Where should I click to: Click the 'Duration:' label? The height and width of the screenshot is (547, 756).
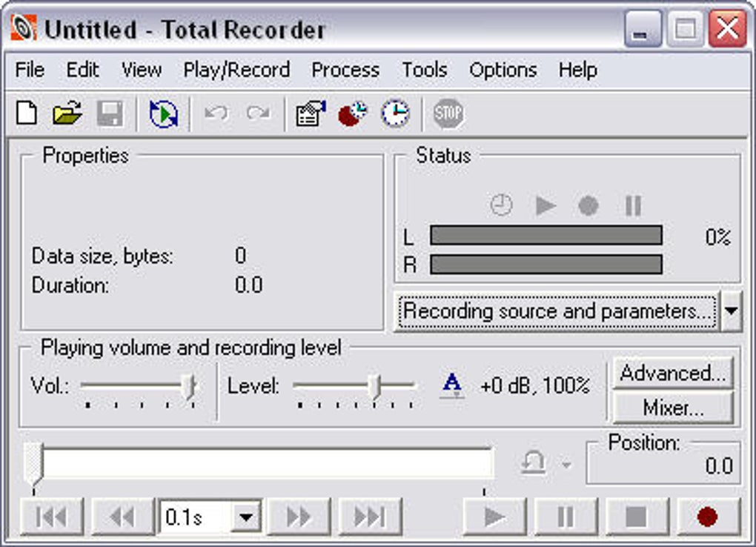tap(70, 285)
